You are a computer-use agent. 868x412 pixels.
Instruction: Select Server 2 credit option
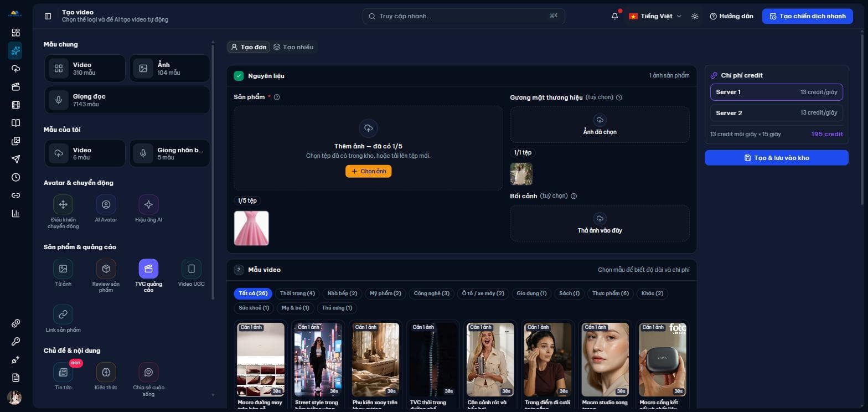point(776,113)
